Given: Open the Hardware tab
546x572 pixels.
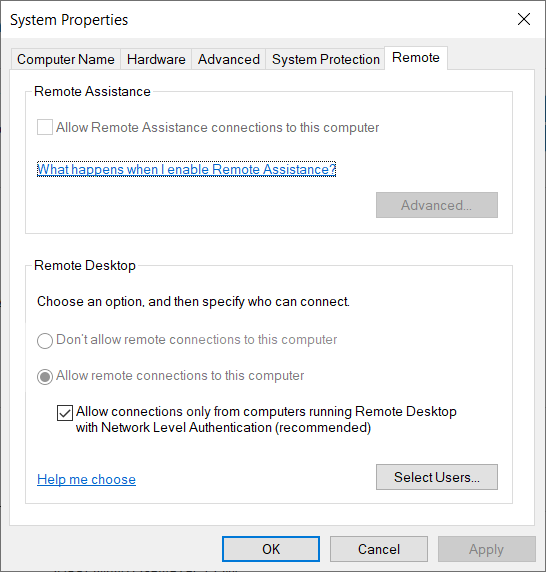Looking at the screenshot, I should [156, 59].
